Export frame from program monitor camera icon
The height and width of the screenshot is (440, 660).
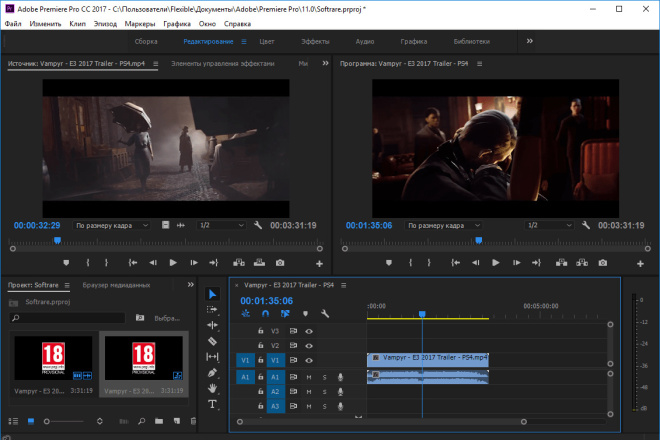click(x=603, y=263)
